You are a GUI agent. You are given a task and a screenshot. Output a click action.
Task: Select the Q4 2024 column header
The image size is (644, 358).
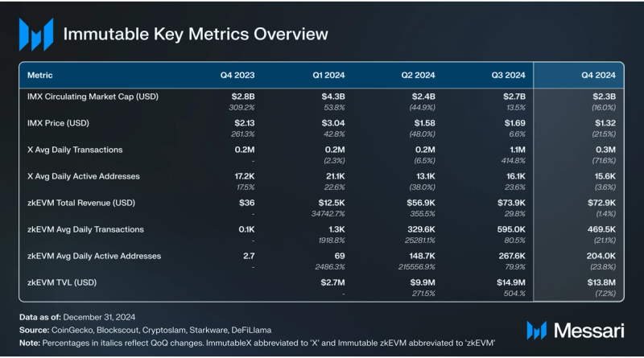[x=599, y=75]
